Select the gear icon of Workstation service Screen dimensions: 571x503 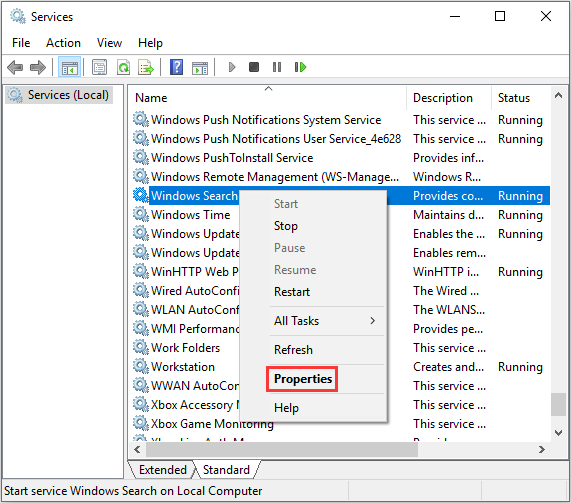pos(141,366)
